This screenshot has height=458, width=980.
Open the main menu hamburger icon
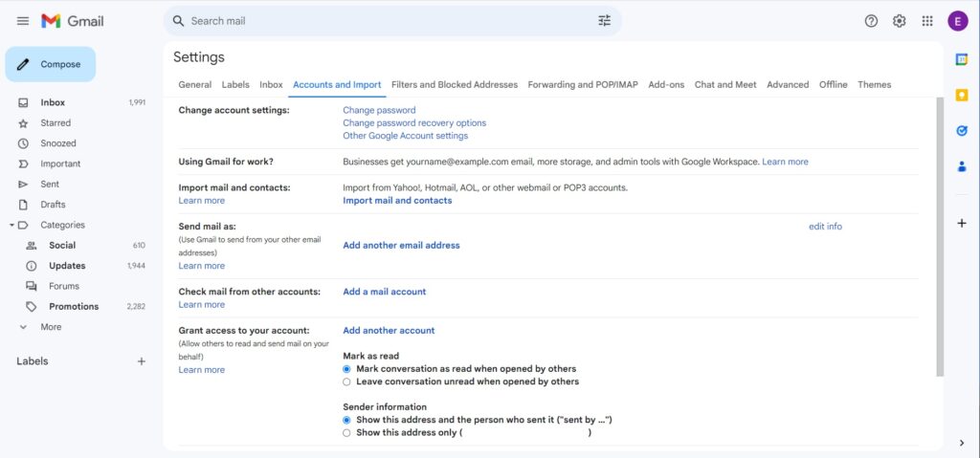tap(23, 21)
